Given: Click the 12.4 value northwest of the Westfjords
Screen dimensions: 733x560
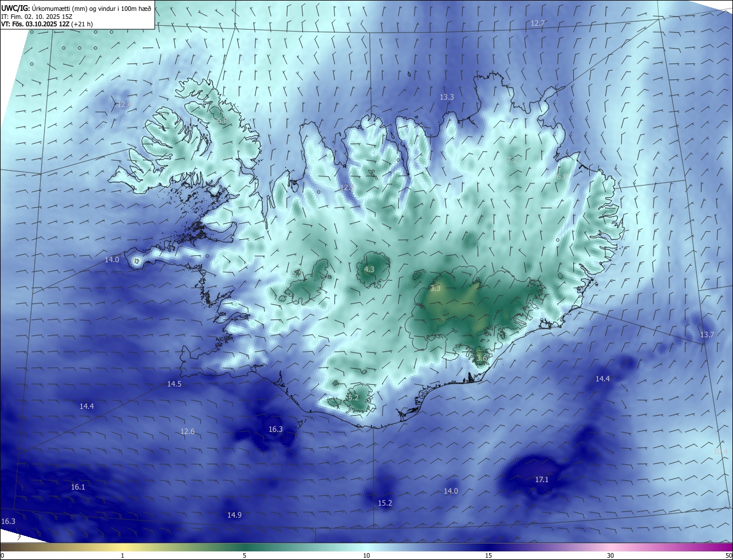Looking at the screenshot, I should tap(124, 105).
